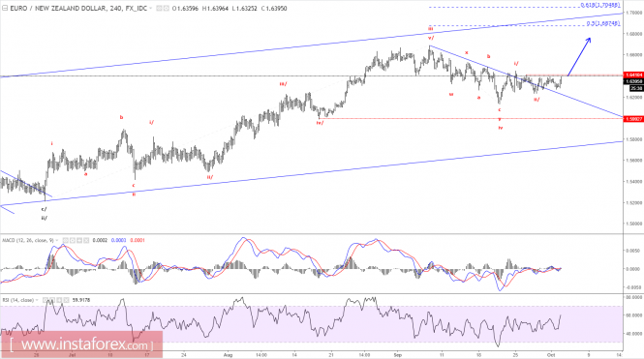Click 1.70000 label at top of price axis
Screen dimensions: 644x359
coord(633,13)
